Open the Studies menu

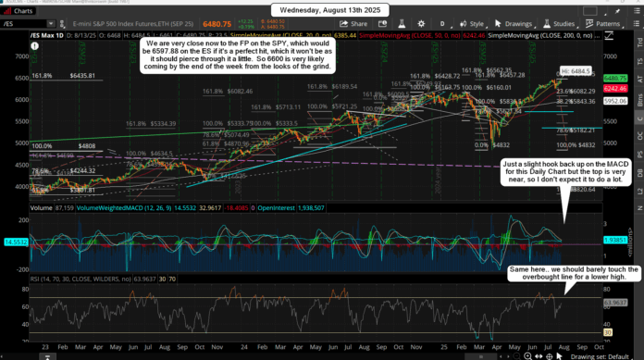560,24
